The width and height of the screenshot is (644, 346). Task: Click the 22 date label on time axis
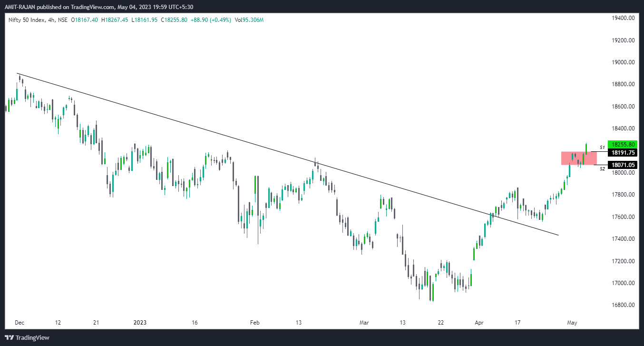point(441,323)
